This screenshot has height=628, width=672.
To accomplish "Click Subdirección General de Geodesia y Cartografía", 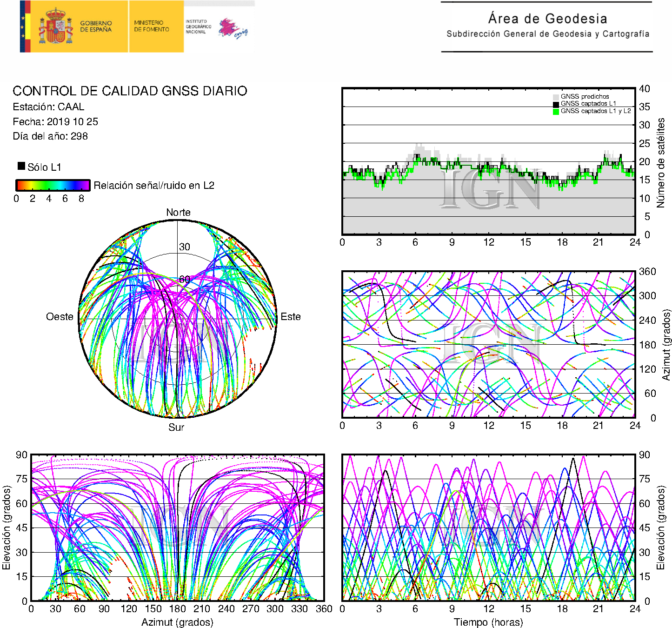I will click(x=548, y=34).
